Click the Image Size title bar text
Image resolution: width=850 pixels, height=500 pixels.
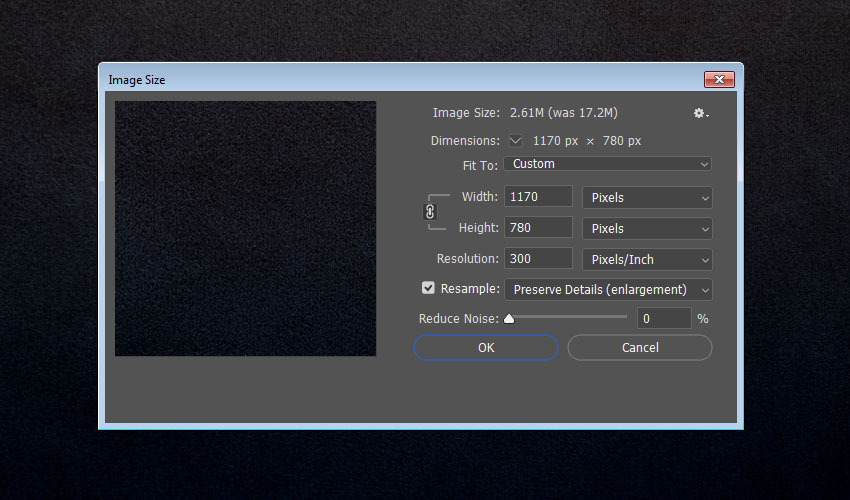(137, 80)
